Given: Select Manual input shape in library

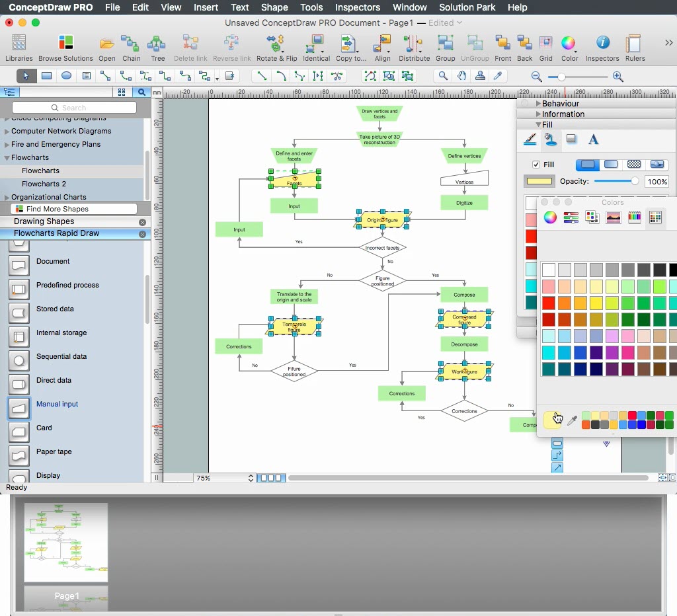Looking at the screenshot, I should click(57, 404).
